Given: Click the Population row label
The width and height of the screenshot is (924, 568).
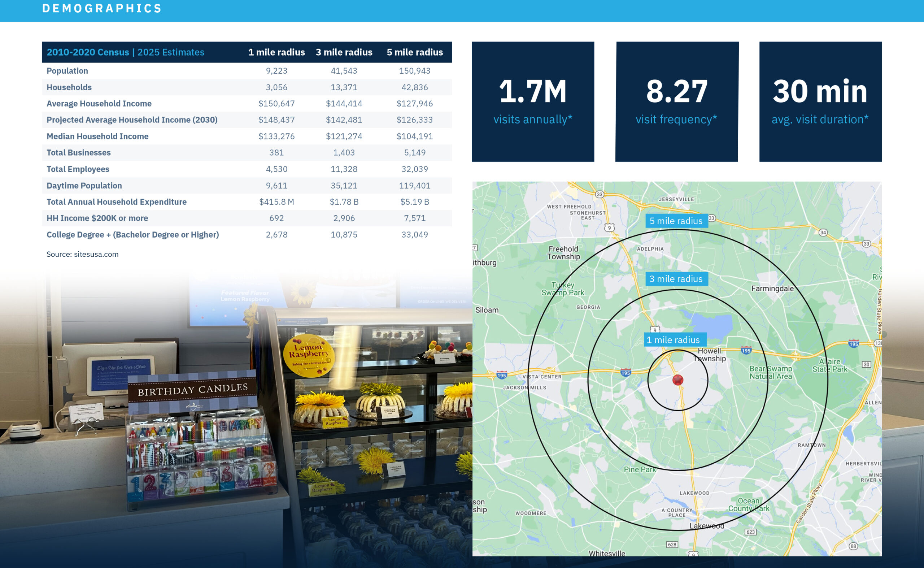Looking at the screenshot, I should coord(67,71).
